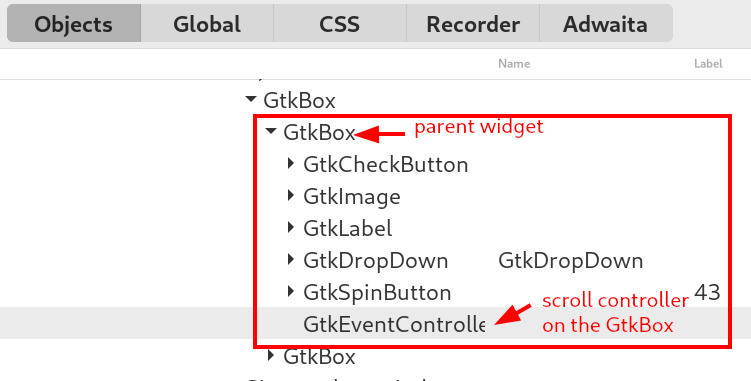The width and height of the screenshot is (751, 381).
Task: Open the Global tab
Action: pos(207,23)
